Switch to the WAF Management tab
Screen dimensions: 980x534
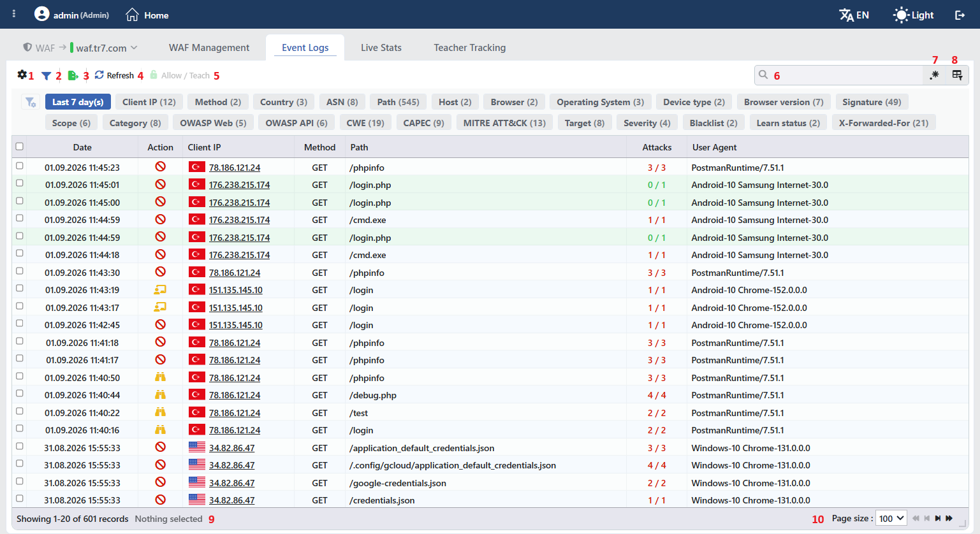(x=209, y=48)
